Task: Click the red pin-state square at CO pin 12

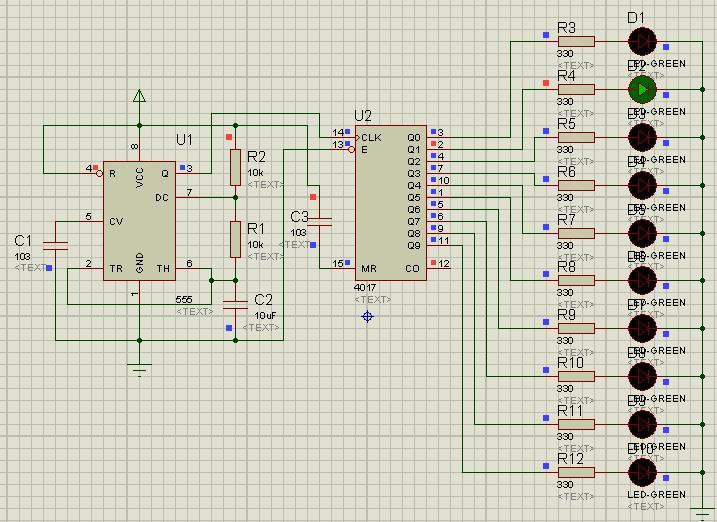Action: point(433,263)
